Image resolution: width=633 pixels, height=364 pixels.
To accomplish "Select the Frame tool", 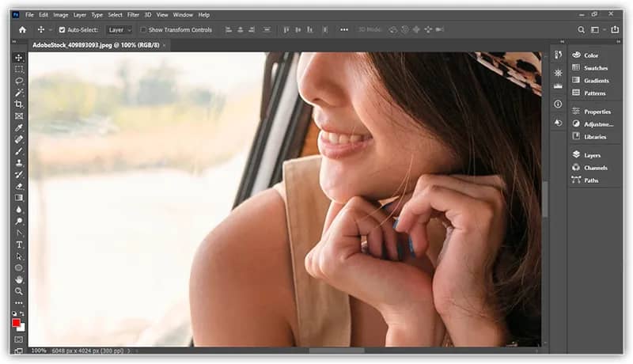I will 18,116.
